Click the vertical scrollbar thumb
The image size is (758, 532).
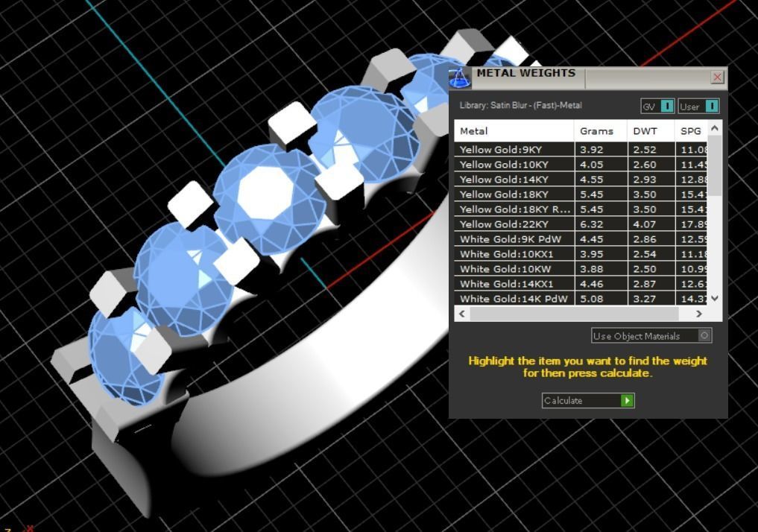coord(715,165)
